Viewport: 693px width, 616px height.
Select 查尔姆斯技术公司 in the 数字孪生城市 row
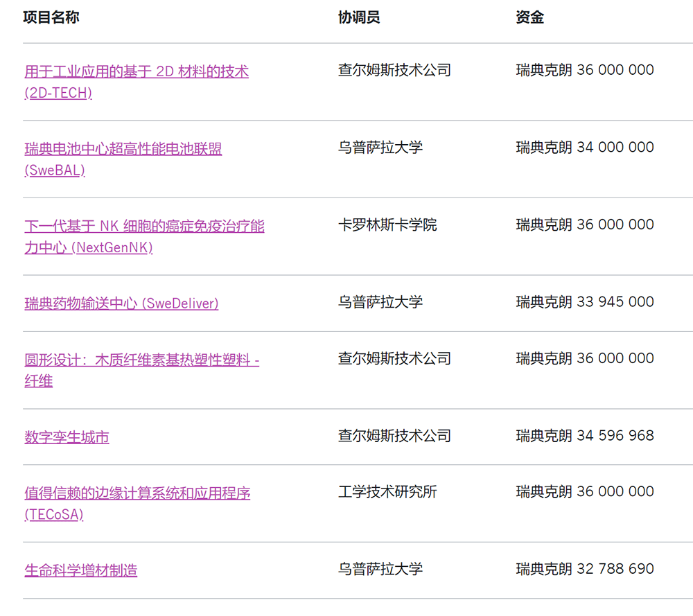click(394, 436)
